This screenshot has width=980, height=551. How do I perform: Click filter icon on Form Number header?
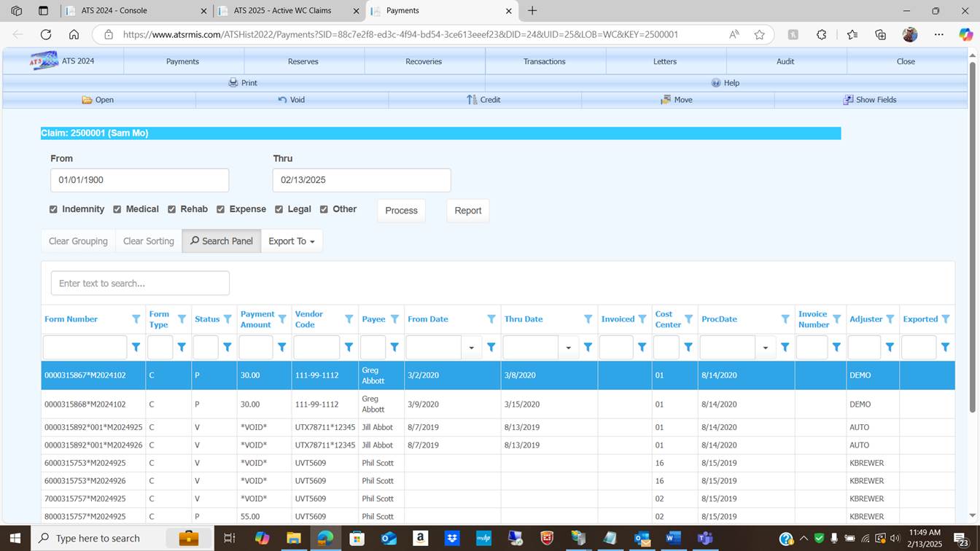point(136,319)
